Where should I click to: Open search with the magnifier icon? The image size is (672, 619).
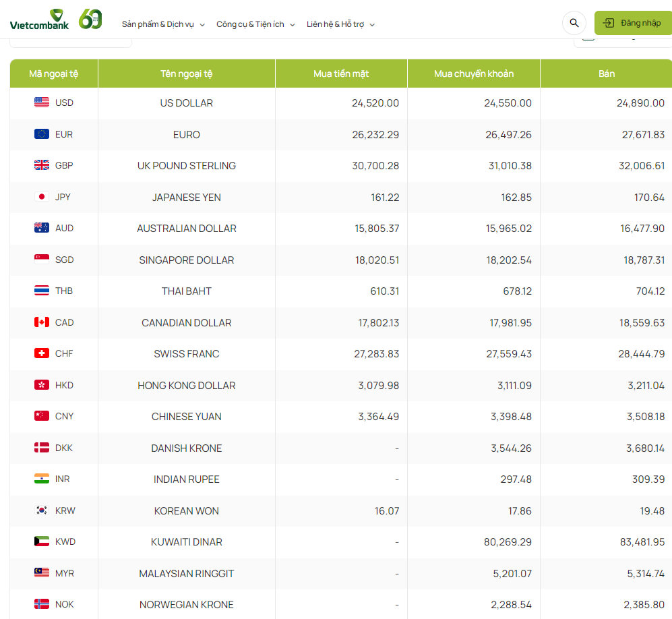[x=574, y=23]
